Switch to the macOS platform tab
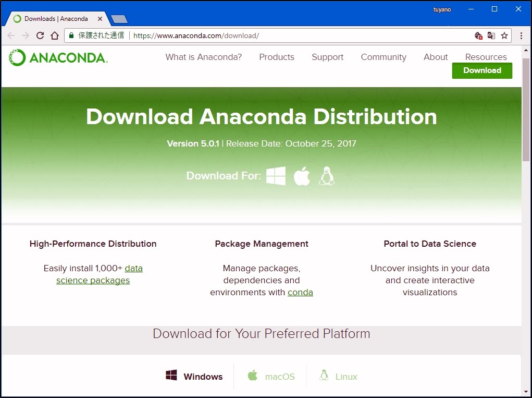Viewport: 532px width, 398px height. [271, 376]
